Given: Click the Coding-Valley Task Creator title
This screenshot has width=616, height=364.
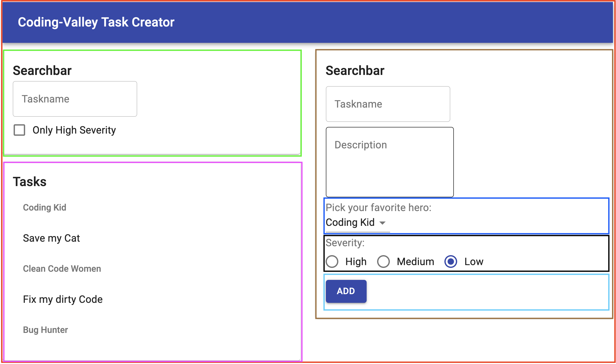Looking at the screenshot, I should coord(96,22).
